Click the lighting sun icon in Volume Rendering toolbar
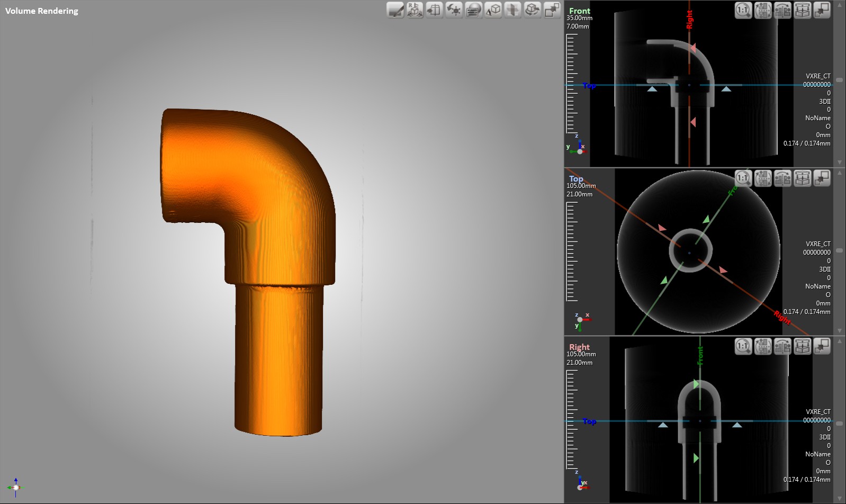This screenshot has width=846, height=504. click(x=454, y=10)
